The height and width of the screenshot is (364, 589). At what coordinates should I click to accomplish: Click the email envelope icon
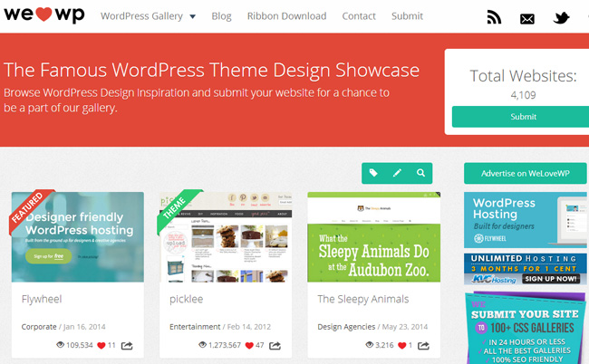coord(527,19)
